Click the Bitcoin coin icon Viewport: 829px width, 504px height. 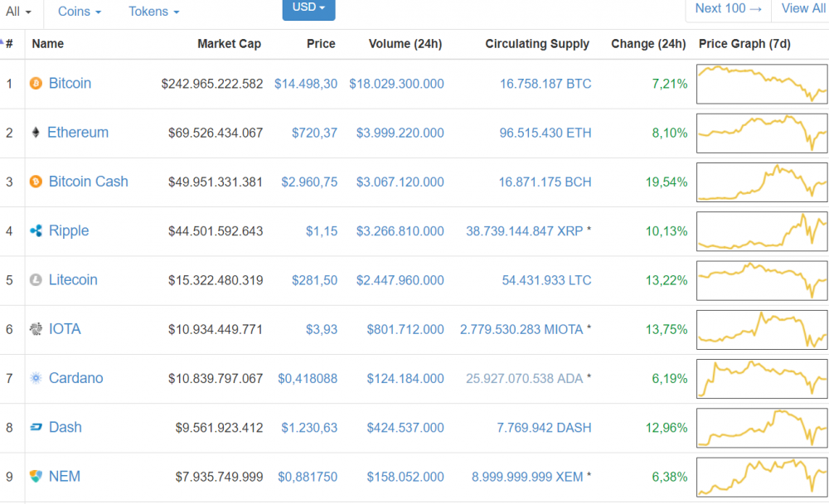[x=36, y=84]
